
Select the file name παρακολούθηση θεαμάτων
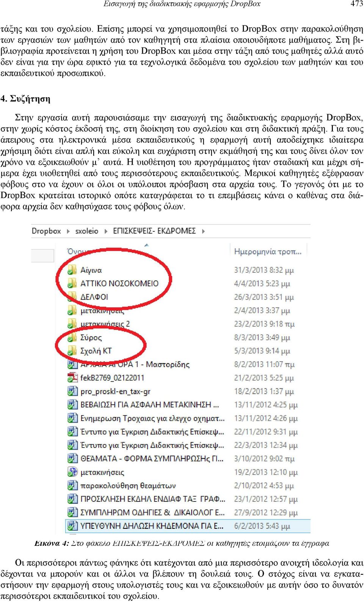coord(128,486)
